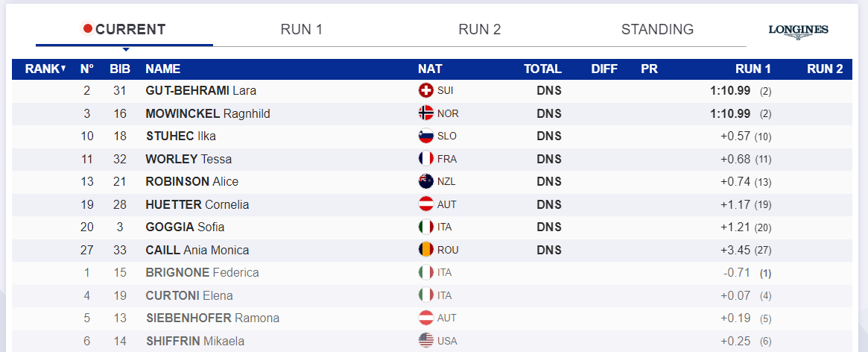The image size is (868, 352).
Task: Show the live CURRENT tab
Action: [x=124, y=30]
